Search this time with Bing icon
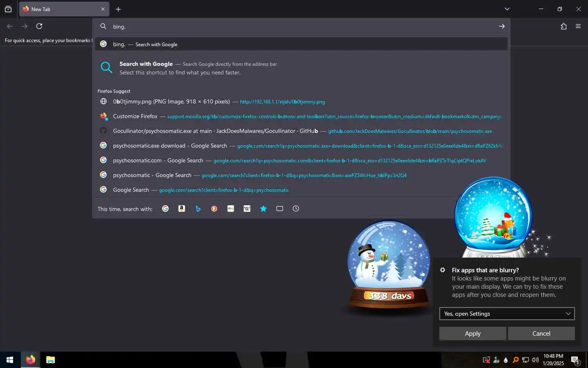The width and height of the screenshot is (588, 368). pyautogui.click(x=198, y=209)
